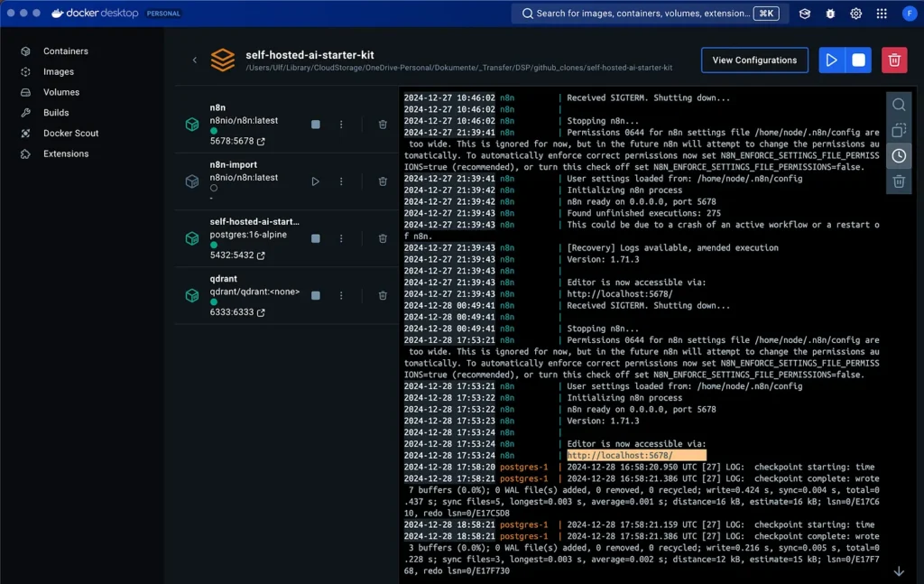This screenshot has height=584, width=924.
Task: Click the postgres container cube icon
Action: [192, 238]
